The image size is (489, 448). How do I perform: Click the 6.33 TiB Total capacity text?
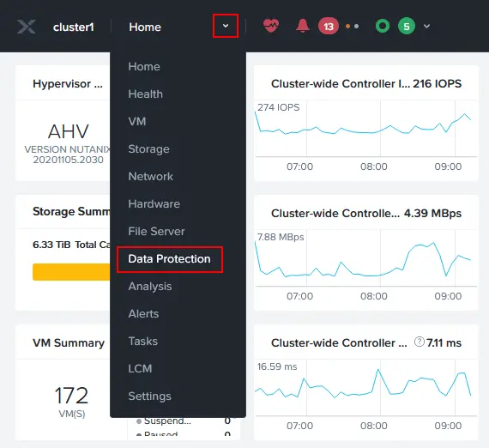pos(71,245)
